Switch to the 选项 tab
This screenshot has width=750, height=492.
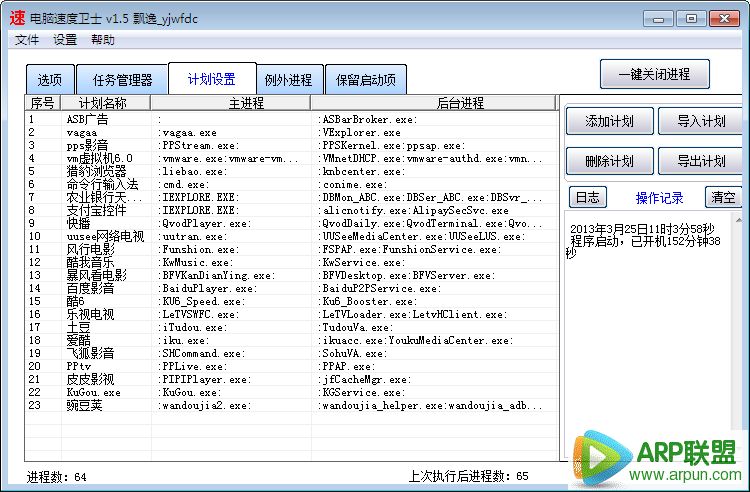pyautogui.click(x=50, y=80)
